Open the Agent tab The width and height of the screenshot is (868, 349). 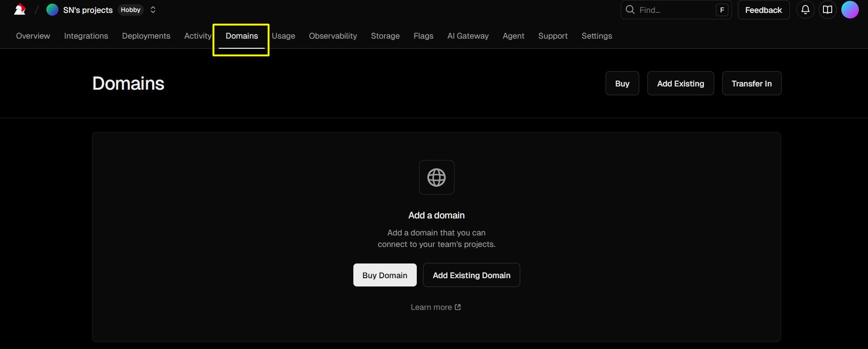(x=513, y=36)
